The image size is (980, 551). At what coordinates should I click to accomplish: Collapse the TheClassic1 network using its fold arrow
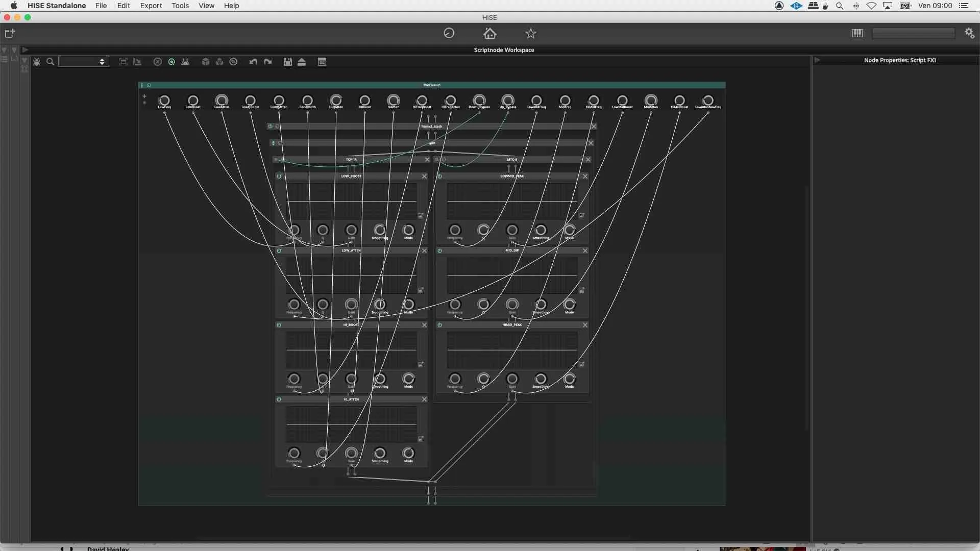pos(142,85)
